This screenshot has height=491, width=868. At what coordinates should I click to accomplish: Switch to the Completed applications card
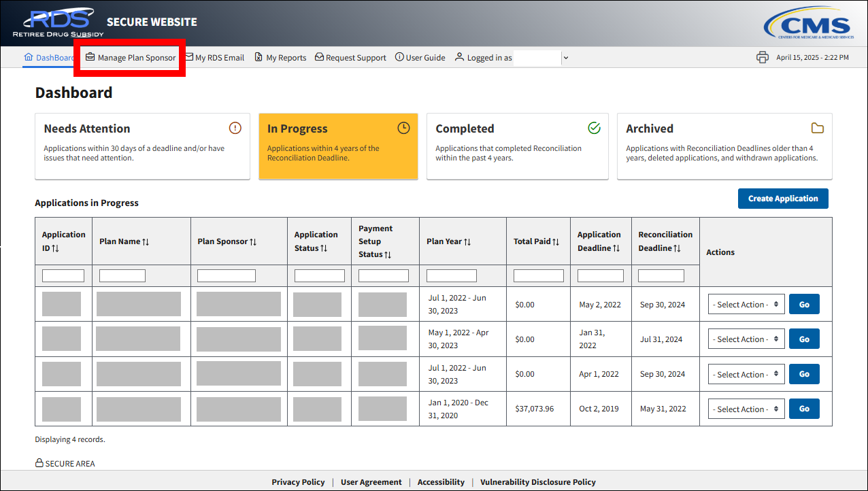(517, 146)
